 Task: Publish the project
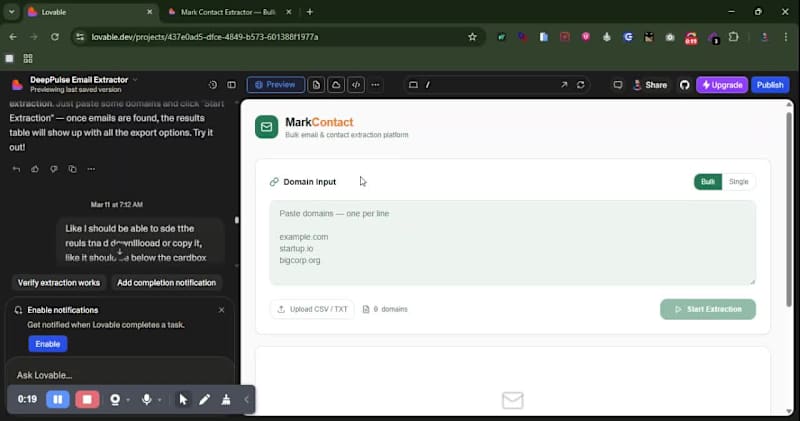click(770, 85)
